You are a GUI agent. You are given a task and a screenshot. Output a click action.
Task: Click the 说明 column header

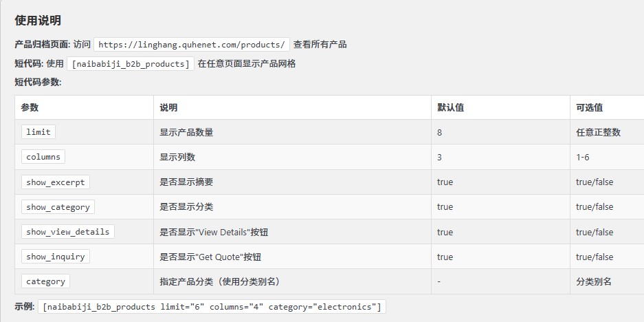click(168, 108)
